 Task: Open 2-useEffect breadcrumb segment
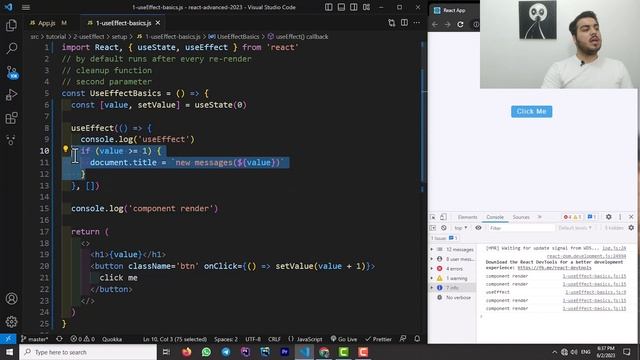(x=89, y=37)
